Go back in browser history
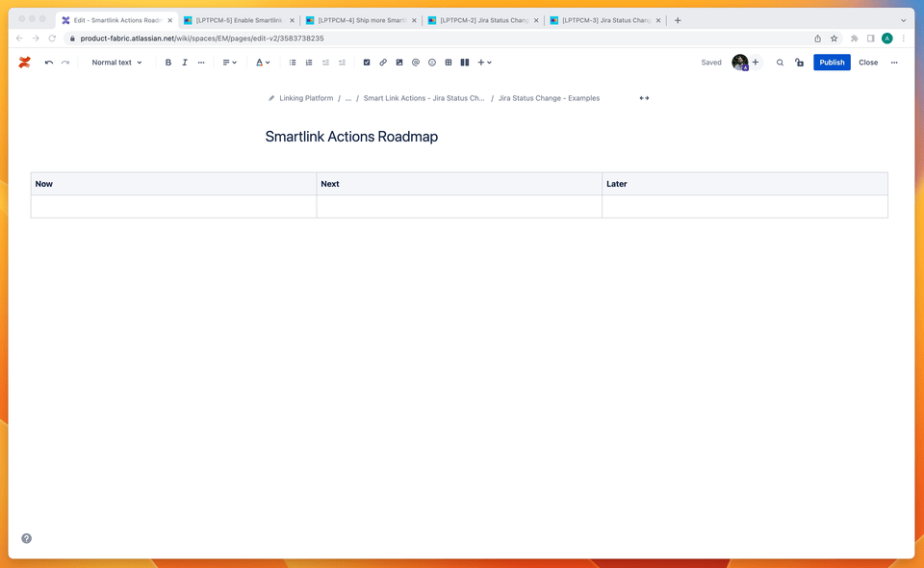Viewport: 924px width, 568px height. click(x=19, y=39)
